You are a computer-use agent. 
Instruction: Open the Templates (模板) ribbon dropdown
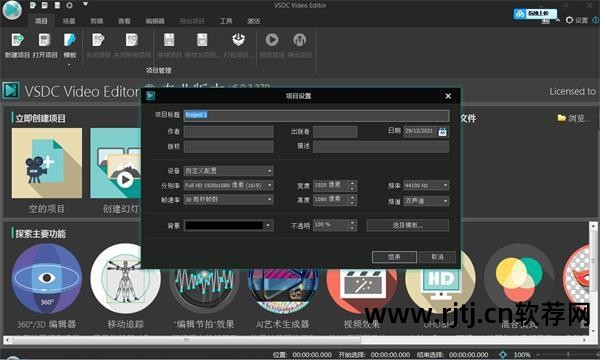tap(70, 46)
